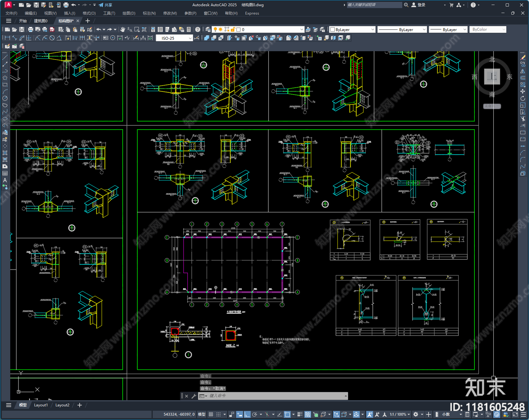
Task: Click the Pan hand icon
Action: coord(123,29)
